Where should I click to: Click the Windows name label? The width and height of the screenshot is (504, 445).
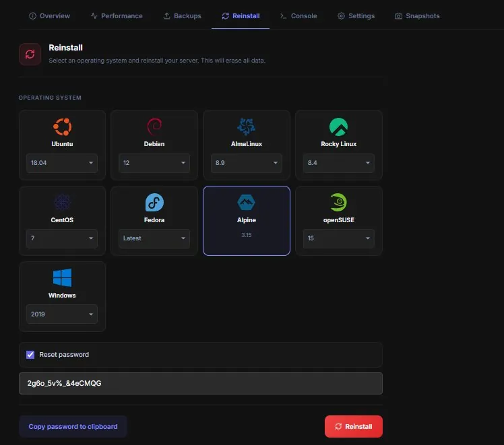point(62,296)
